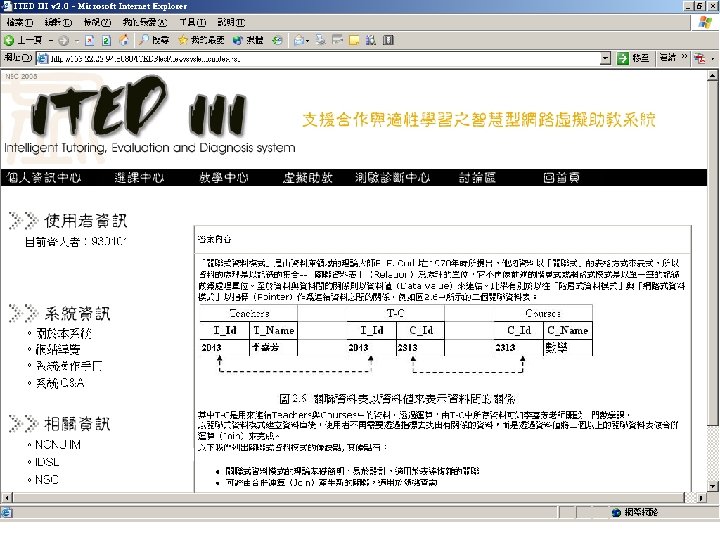
Task: Open the 媒體 media toolbar button
Action: click(x=248, y=40)
